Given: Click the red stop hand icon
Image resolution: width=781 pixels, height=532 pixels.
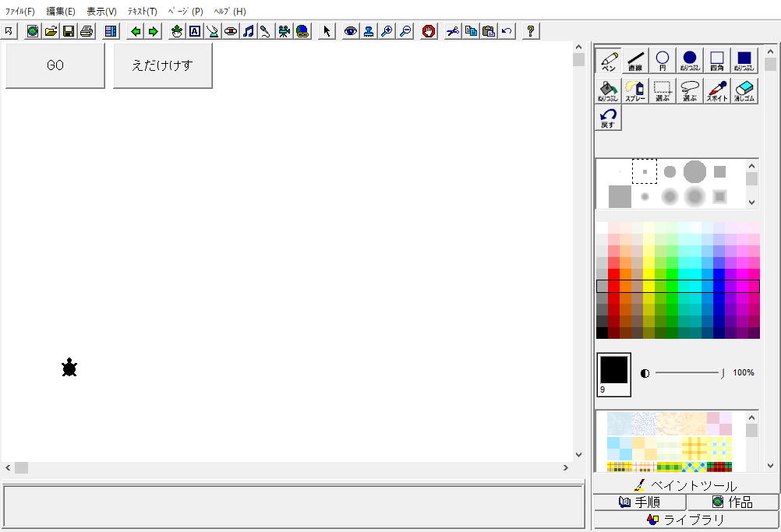Looking at the screenshot, I should pos(428,31).
